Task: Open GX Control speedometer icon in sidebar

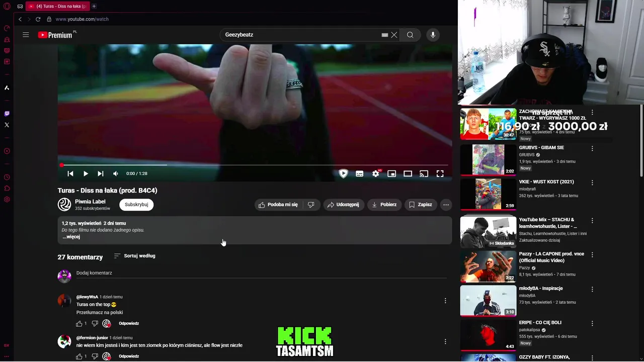Action: pos(7,28)
